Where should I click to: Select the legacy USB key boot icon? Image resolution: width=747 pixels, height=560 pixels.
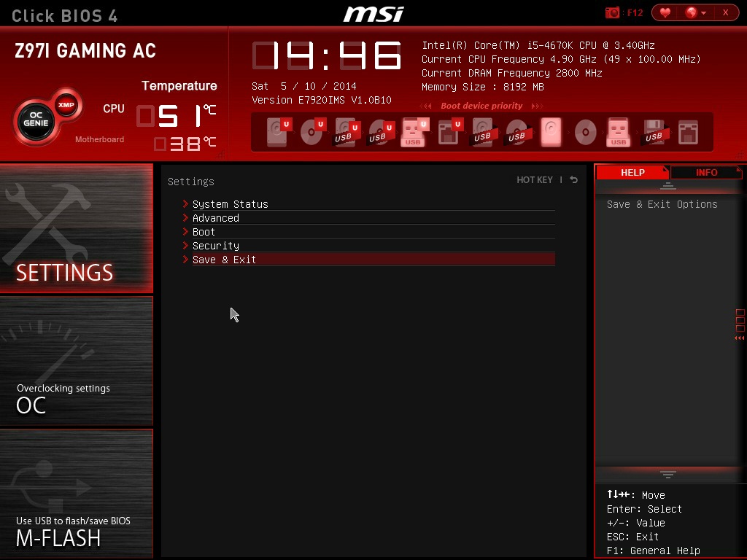click(x=619, y=132)
